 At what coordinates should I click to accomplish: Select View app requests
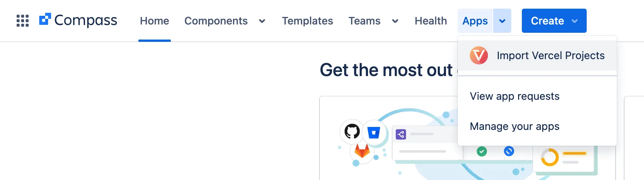514,96
